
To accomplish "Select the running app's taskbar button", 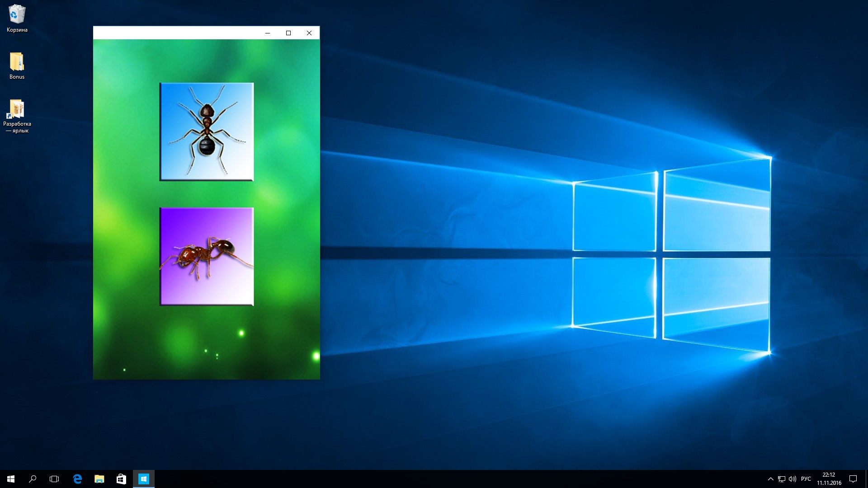I will click(x=143, y=479).
